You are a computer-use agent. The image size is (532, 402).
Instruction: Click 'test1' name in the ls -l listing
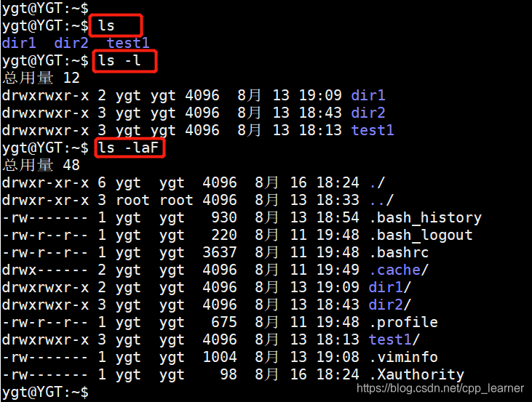[373, 130]
